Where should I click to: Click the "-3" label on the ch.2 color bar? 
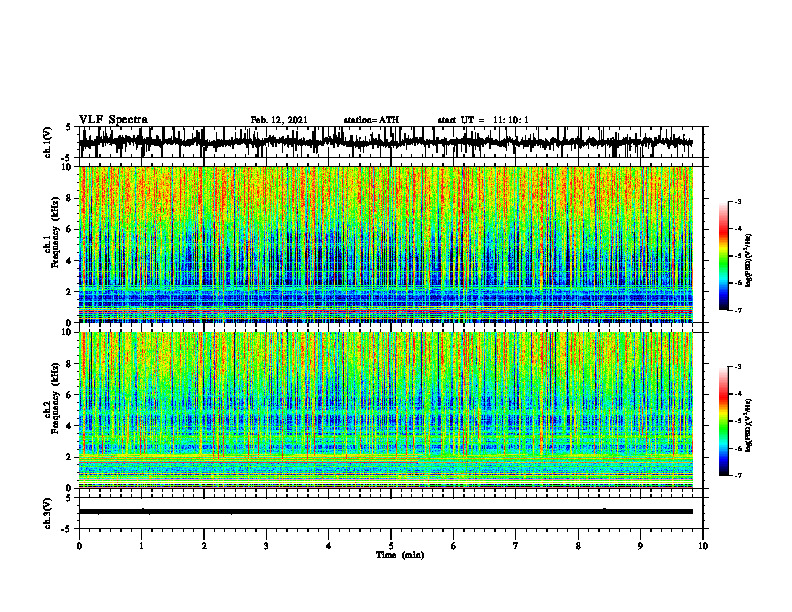737,367
